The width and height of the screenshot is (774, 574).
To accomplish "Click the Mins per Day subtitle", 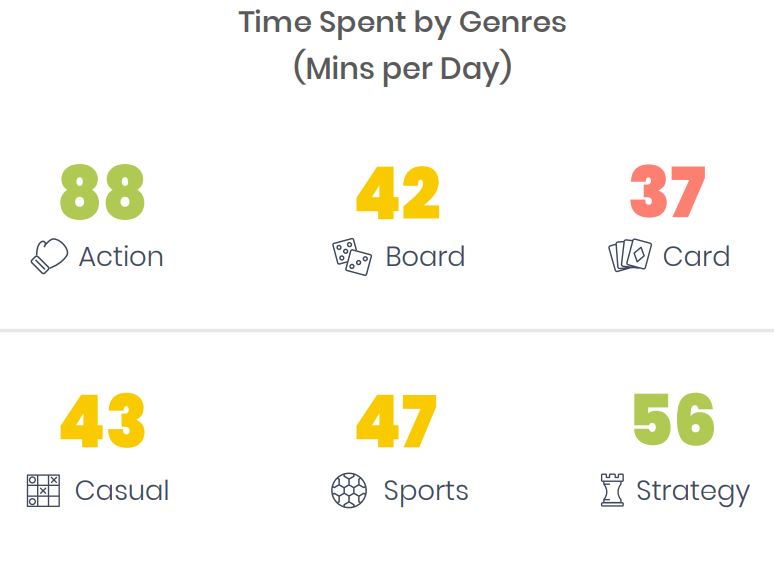I will (402, 68).
